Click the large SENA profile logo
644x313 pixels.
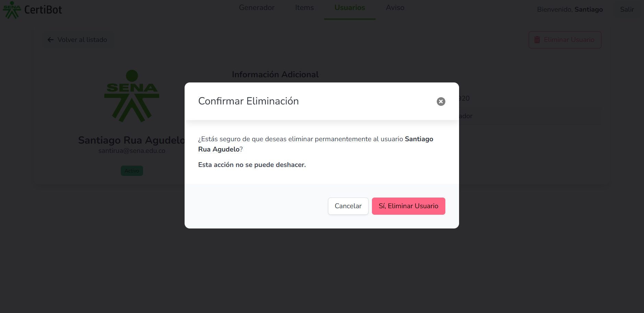pos(132,96)
